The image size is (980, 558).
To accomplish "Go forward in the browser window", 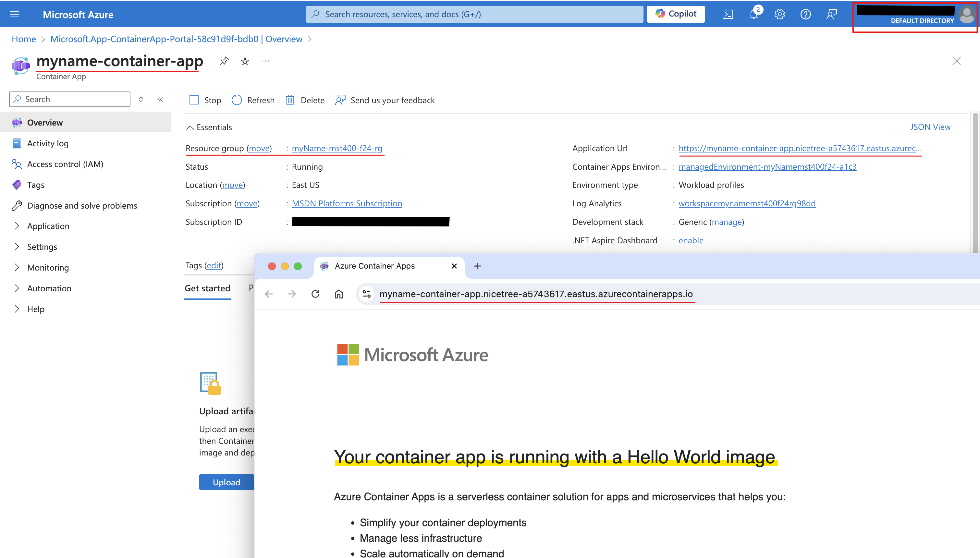I will 292,294.
